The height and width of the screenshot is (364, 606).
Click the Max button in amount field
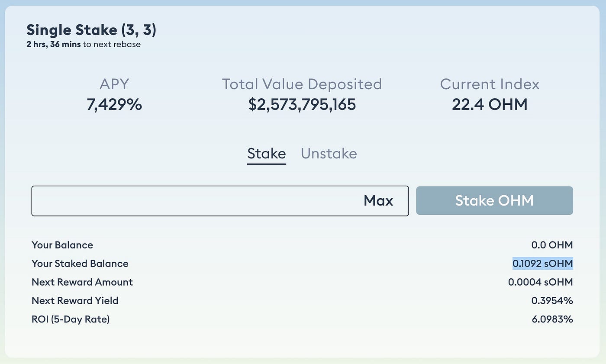[378, 200]
